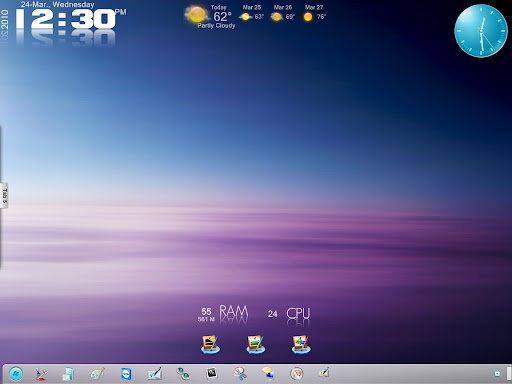Click the date 24-Mar., Wednesday

coord(57,5)
